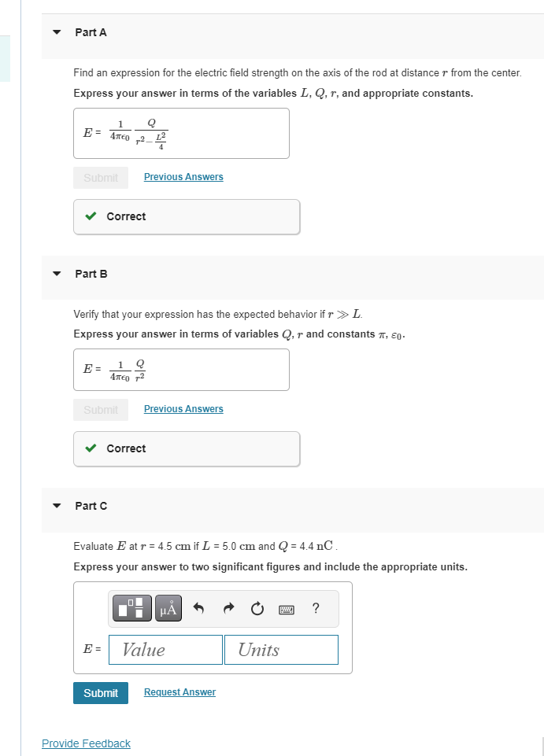This screenshot has height=756, width=544.
Task: Click the question mark help icon
Action: 315,607
